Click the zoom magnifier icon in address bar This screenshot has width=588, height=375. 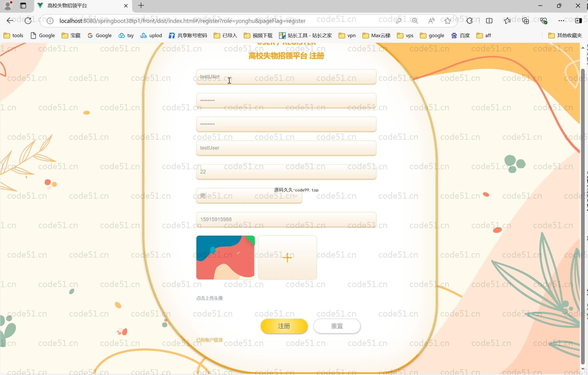415,21
